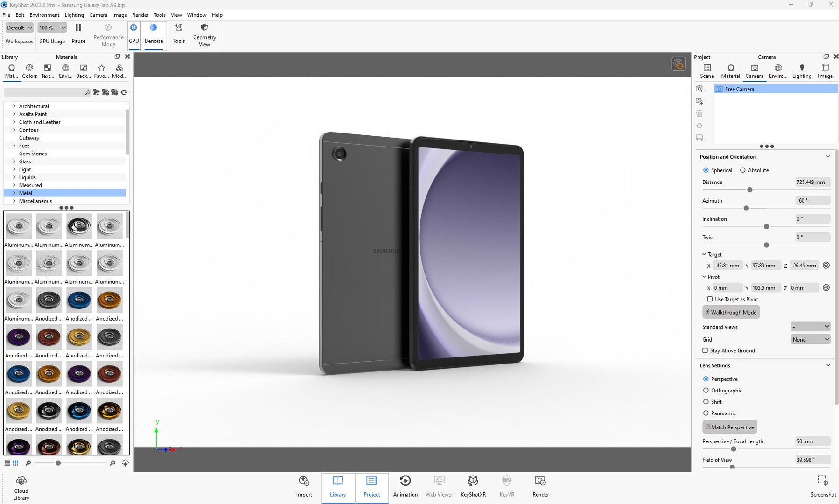839x504 pixels.
Task: Launch KeyShotXR
Action: [473, 487]
